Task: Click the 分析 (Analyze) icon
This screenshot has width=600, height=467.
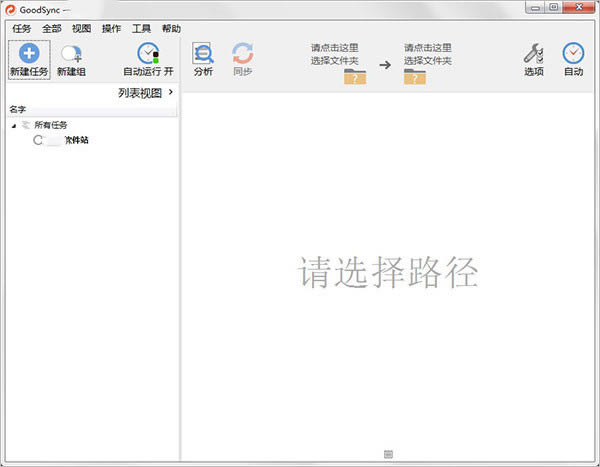Action: (203, 54)
